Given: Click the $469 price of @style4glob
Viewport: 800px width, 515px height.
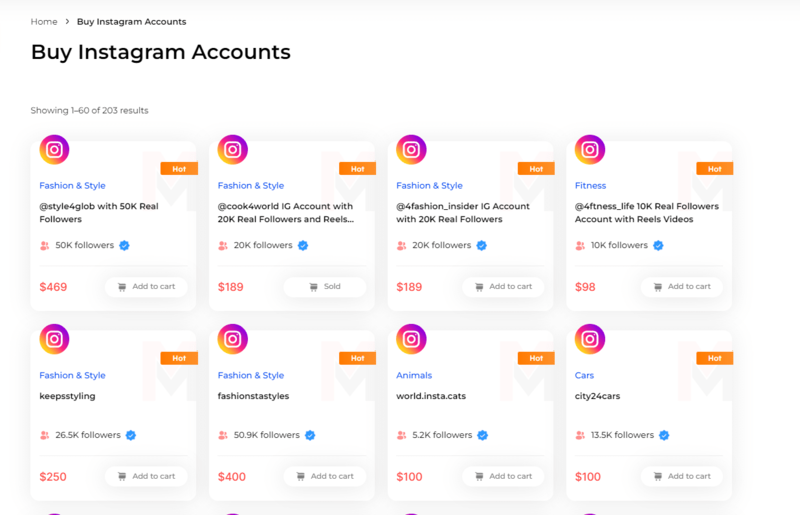Looking at the screenshot, I should click(53, 287).
